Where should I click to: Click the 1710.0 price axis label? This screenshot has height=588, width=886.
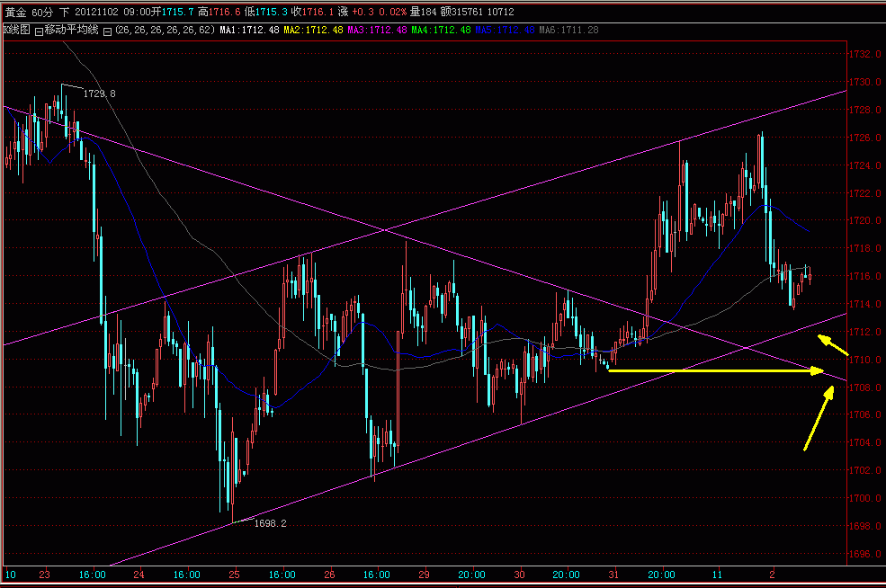pos(865,360)
